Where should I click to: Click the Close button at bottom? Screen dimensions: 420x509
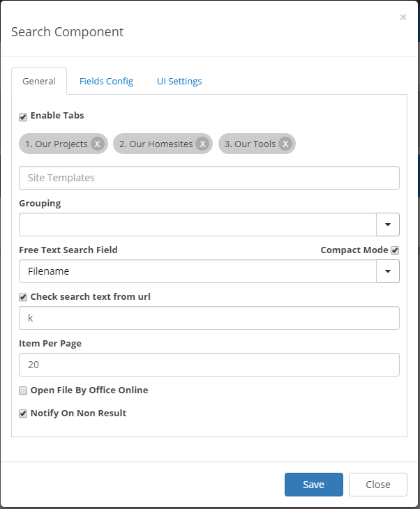click(378, 485)
